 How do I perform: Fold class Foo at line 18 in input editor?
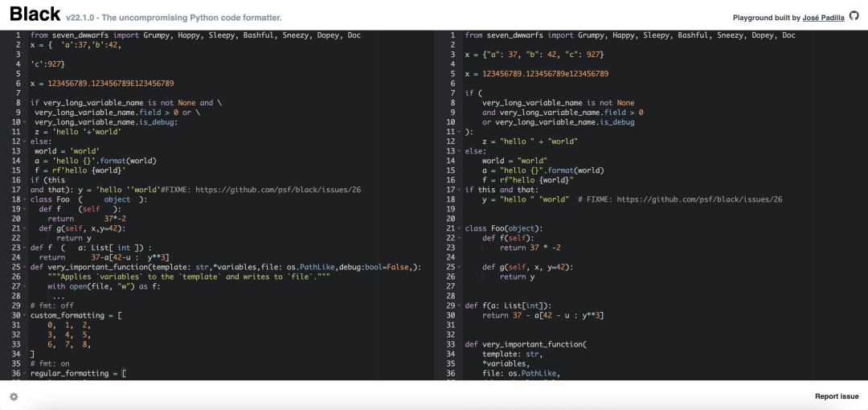24,199
